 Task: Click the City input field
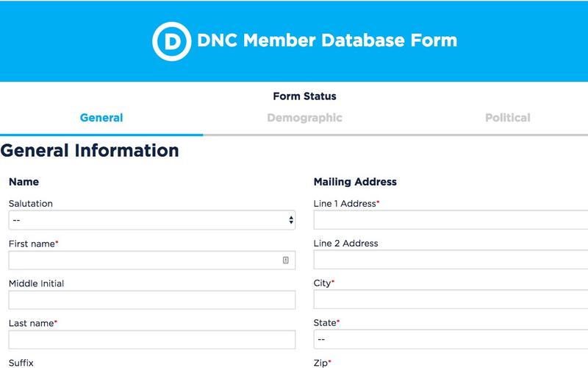[450, 300]
